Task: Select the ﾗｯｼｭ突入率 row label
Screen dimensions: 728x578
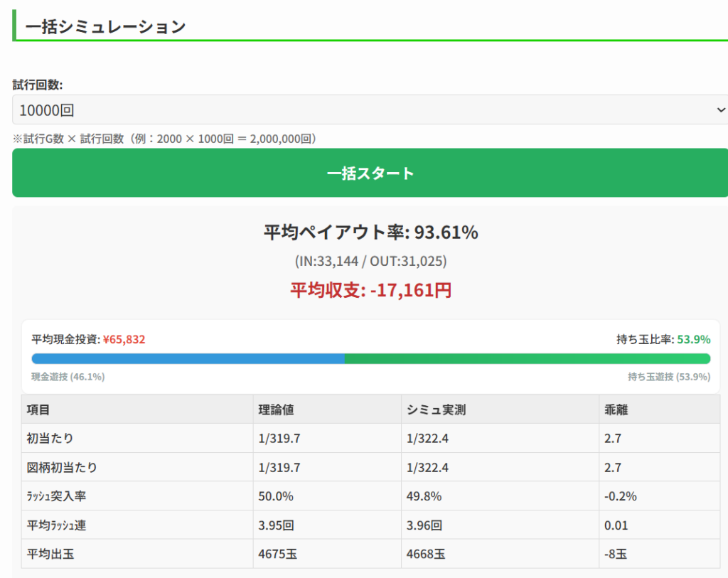Action: [x=57, y=496]
